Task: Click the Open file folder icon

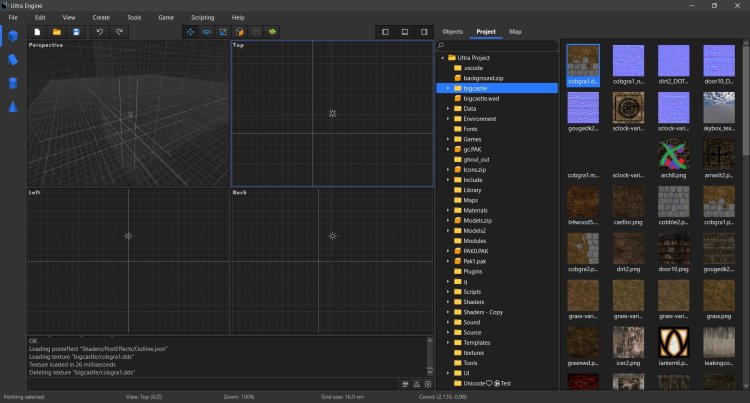Action: point(56,32)
